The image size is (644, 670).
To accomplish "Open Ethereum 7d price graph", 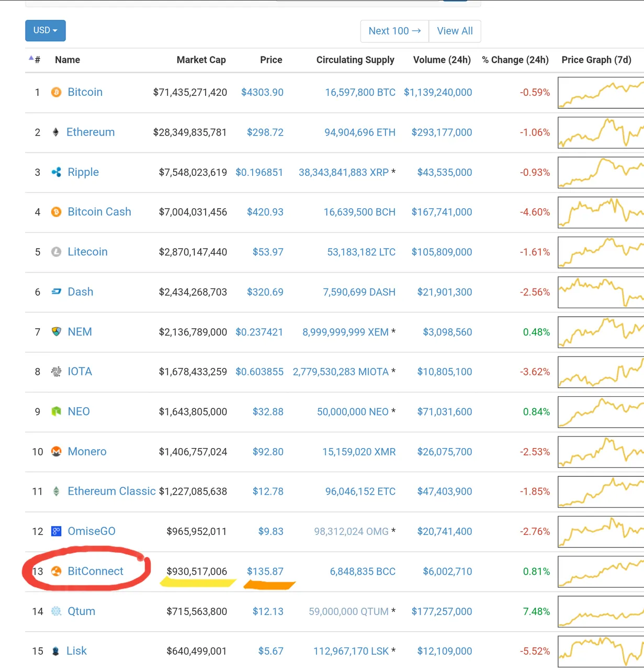I will coord(601,132).
